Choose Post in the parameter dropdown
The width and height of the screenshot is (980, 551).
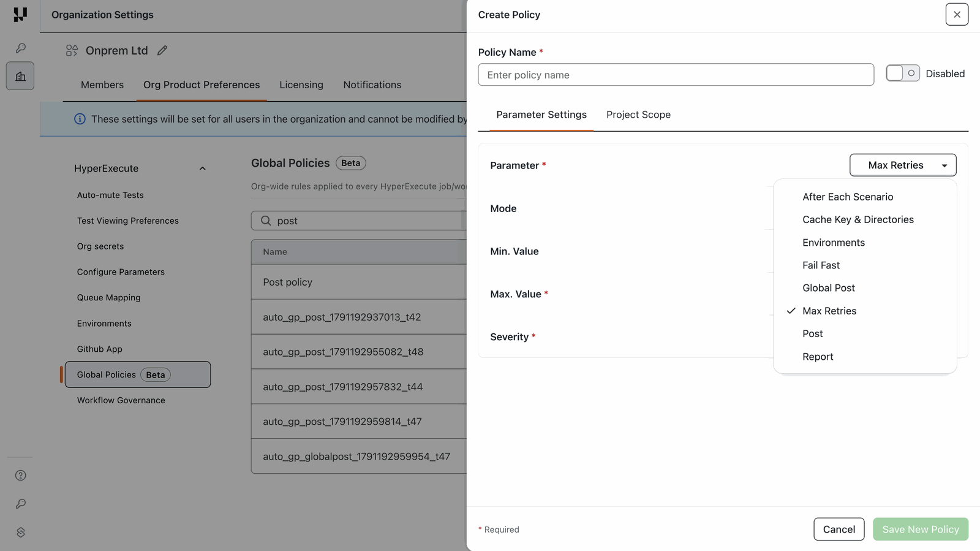point(865,333)
